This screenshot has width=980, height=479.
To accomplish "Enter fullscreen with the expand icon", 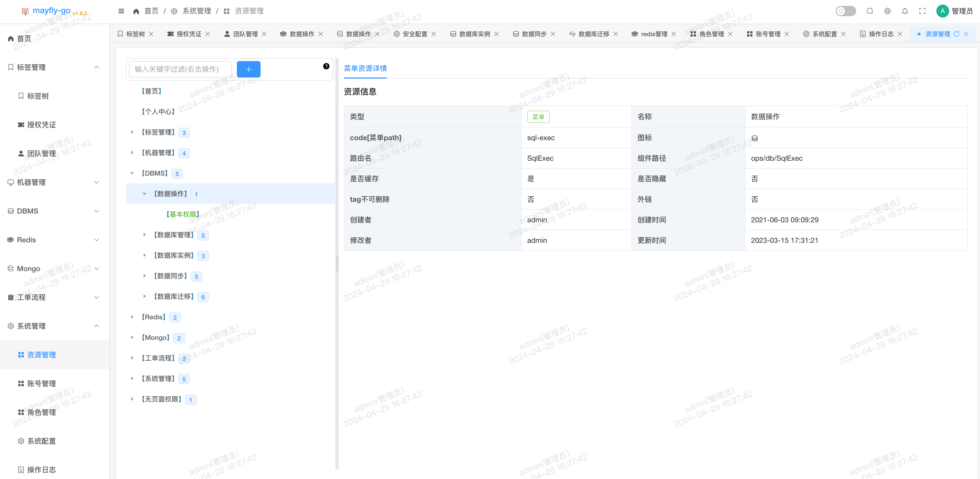I will pos(922,11).
